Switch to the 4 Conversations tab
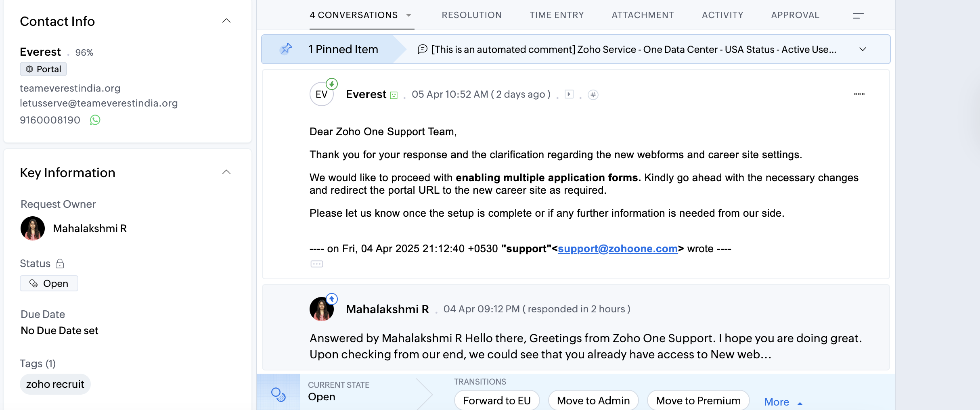This screenshot has height=410, width=980. click(354, 15)
